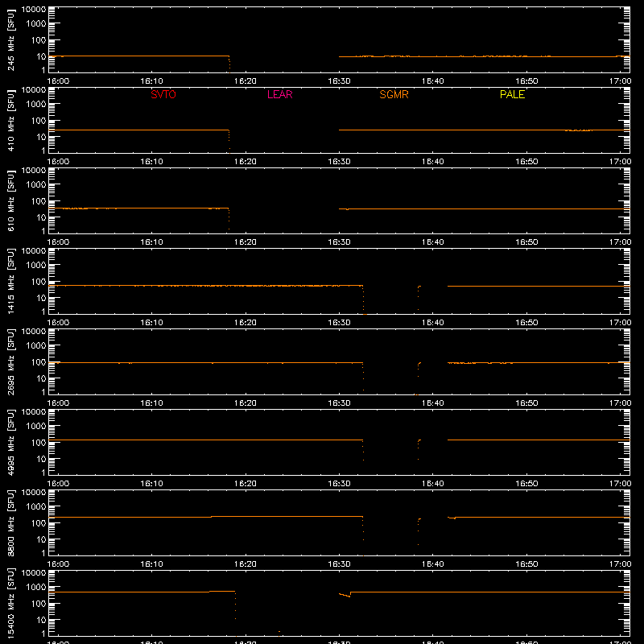The height and width of the screenshot is (644, 644).
Task: Click the pink LEAR station label
Action: [279, 94]
